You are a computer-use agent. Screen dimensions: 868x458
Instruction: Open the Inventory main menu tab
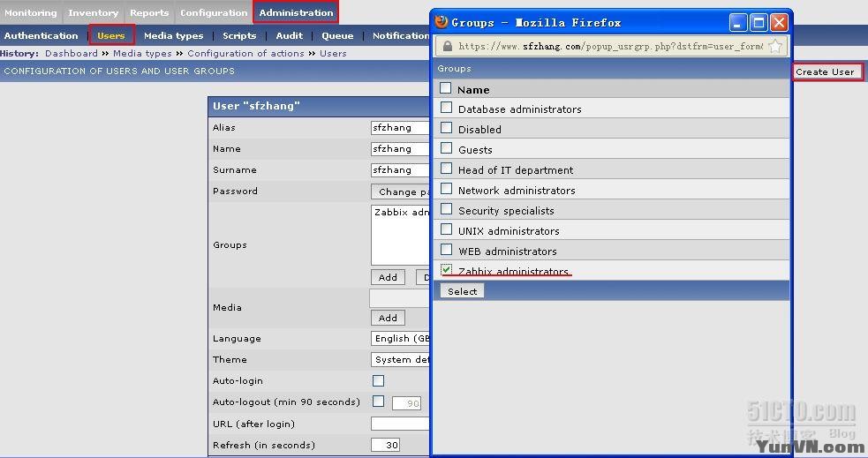tap(93, 12)
